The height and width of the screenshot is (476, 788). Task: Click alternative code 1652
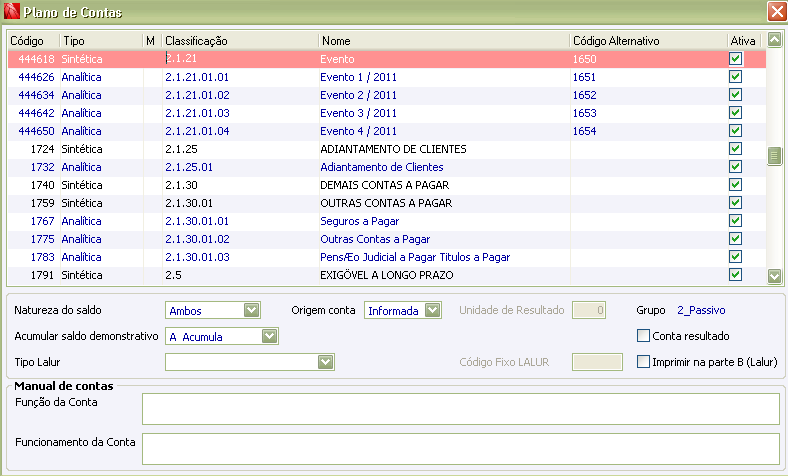pyautogui.click(x=584, y=95)
